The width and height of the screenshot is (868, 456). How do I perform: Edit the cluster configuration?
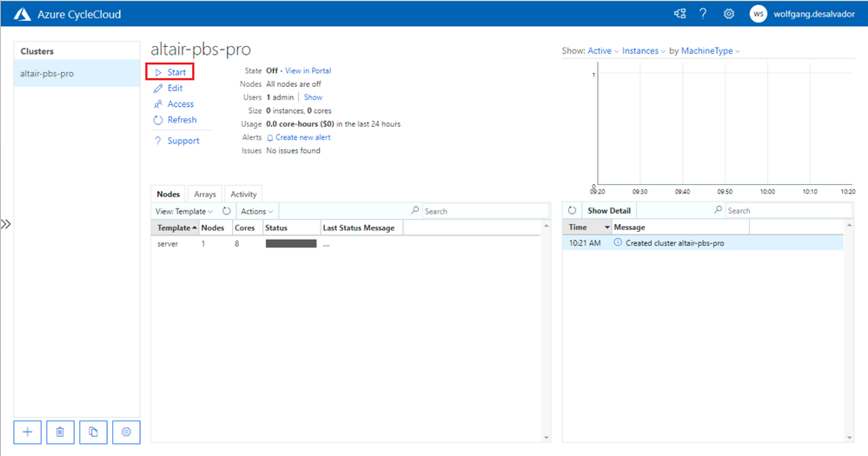175,88
